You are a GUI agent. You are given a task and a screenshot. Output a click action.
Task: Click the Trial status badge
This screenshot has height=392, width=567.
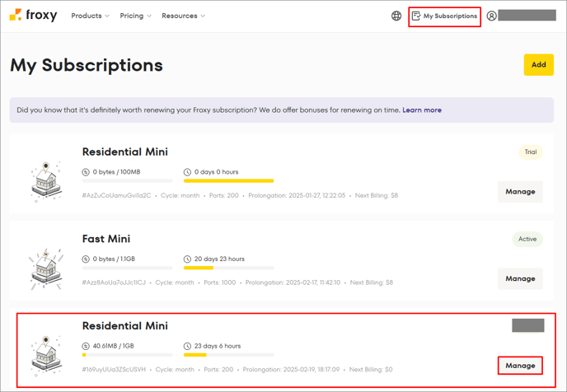[x=531, y=152]
